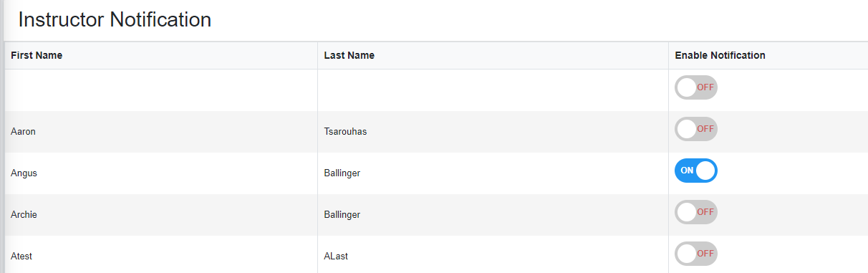Click the Instructor Notification page title
868x273 pixels.
(x=115, y=20)
